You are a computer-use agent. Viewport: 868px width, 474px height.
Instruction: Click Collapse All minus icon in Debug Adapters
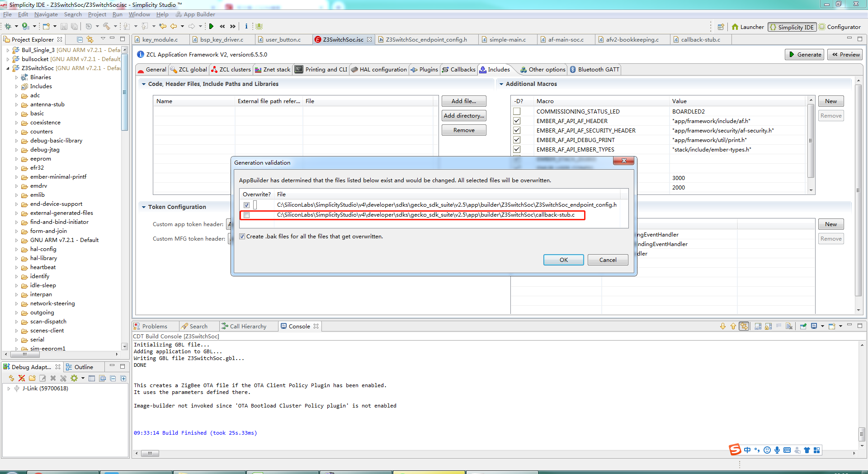pos(113,378)
